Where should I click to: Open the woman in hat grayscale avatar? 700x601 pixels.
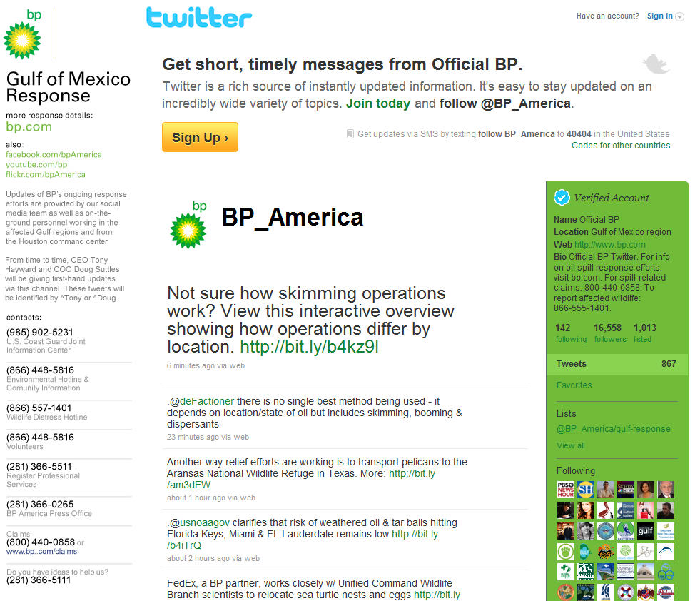[x=586, y=531]
